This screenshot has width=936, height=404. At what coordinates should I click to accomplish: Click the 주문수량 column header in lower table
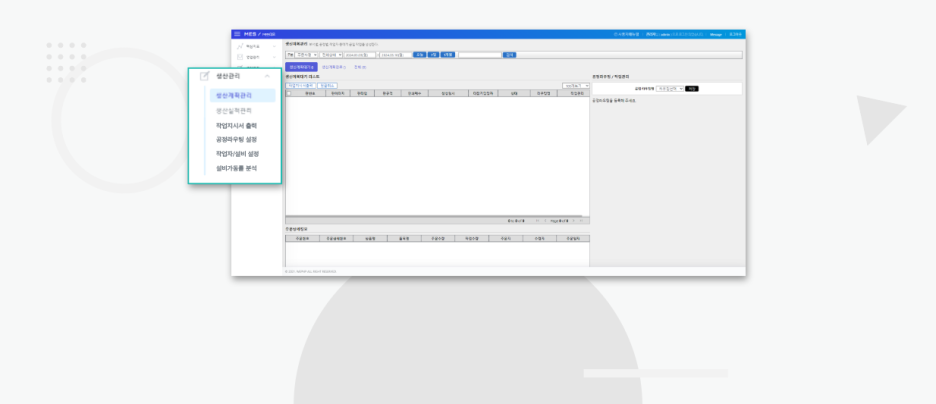tap(437, 238)
